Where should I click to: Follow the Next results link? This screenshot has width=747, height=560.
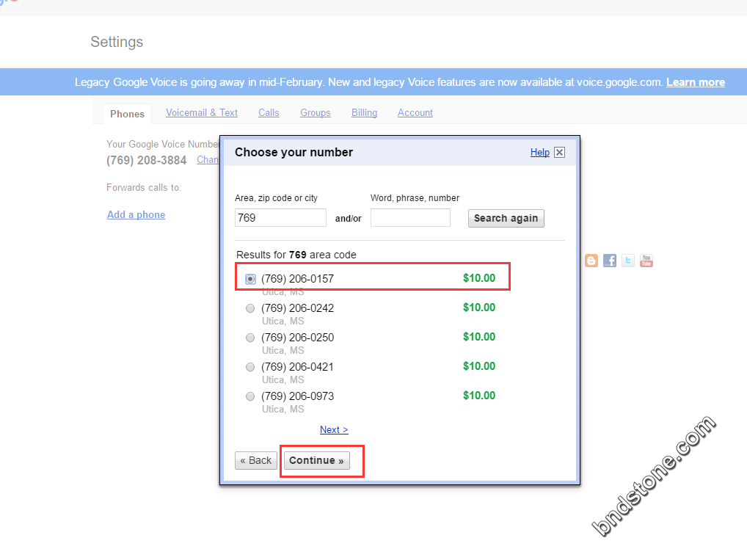(x=334, y=429)
